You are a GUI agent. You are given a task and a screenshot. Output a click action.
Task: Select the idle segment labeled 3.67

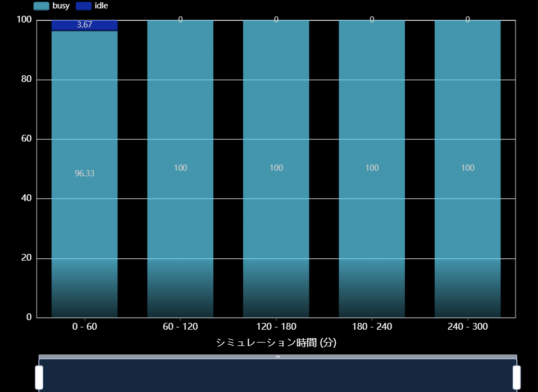[84, 25]
